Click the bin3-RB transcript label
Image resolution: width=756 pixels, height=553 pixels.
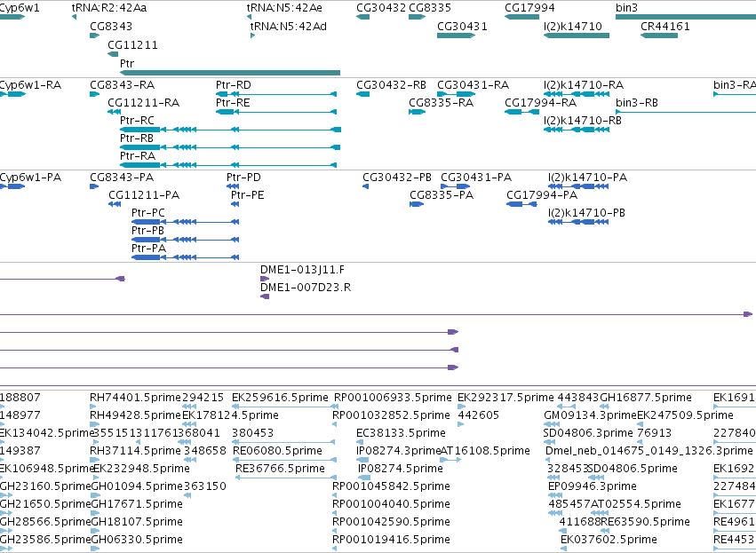(x=637, y=103)
